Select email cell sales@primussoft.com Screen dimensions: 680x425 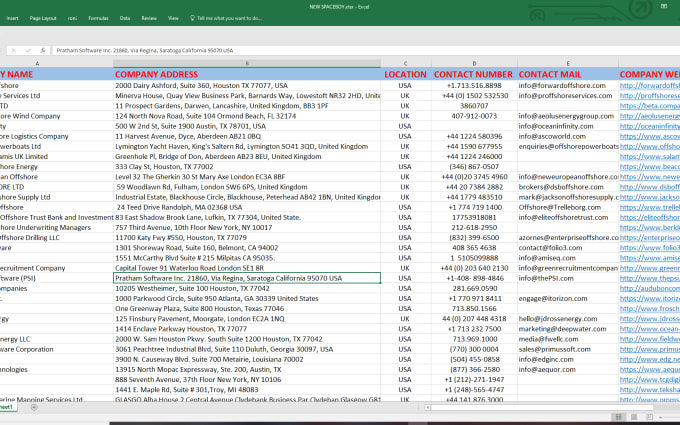(568, 349)
